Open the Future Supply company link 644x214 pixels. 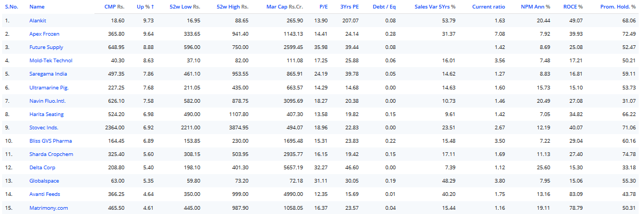[46, 47]
